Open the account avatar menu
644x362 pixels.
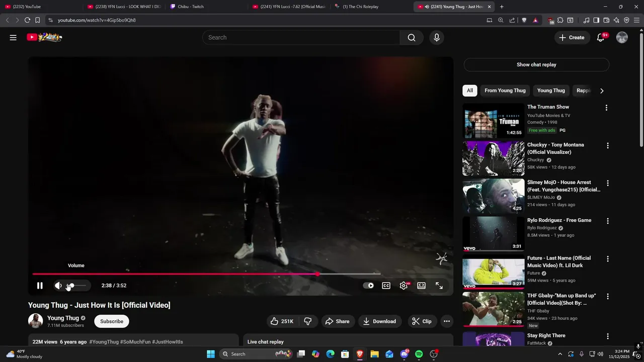(622, 38)
